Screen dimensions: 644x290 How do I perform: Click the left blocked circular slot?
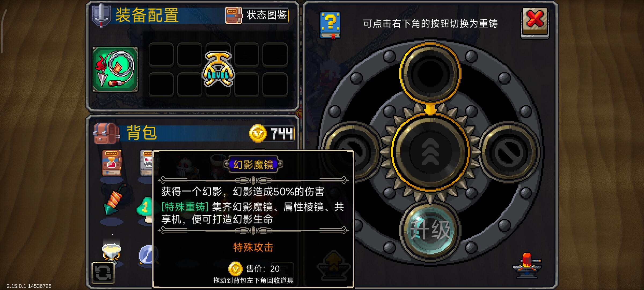pos(352,152)
